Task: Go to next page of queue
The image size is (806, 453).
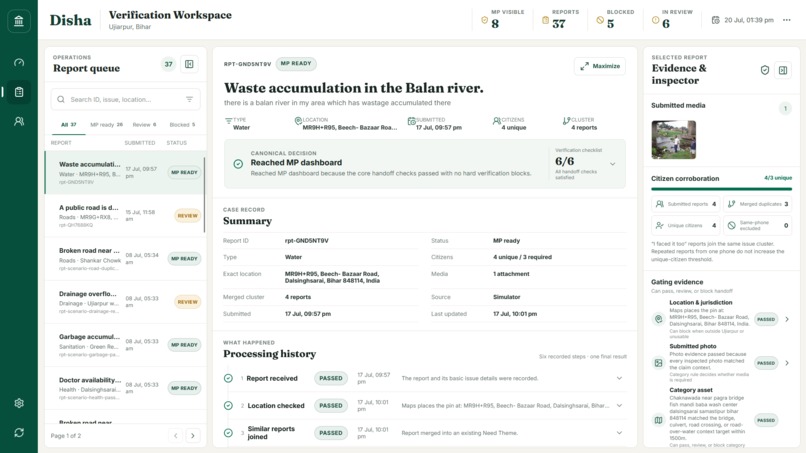Action: click(x=193, y=436)
